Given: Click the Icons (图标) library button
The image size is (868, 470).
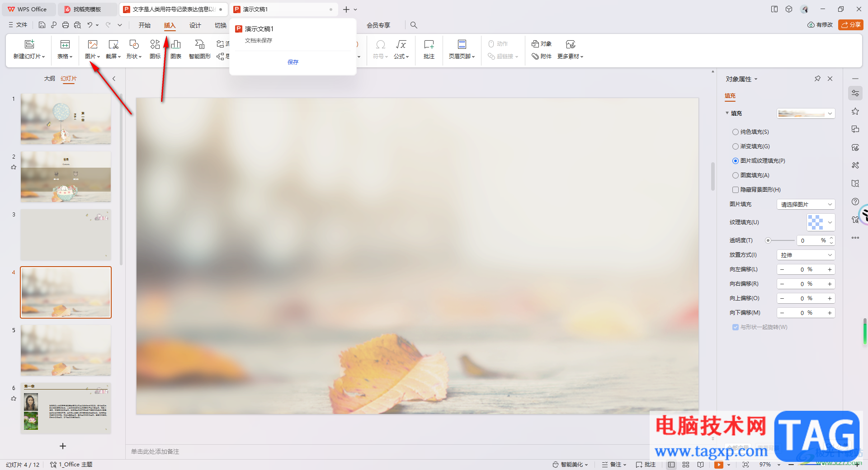Looking at the screenshot, I should pos(155,49).
